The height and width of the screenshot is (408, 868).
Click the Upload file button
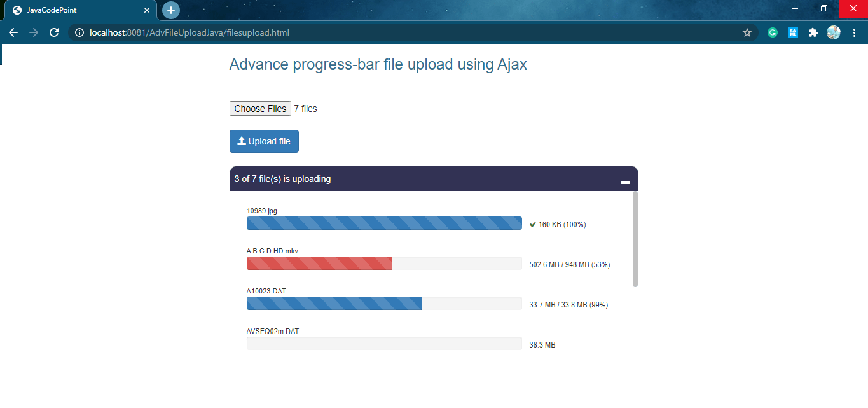(264, 141)
